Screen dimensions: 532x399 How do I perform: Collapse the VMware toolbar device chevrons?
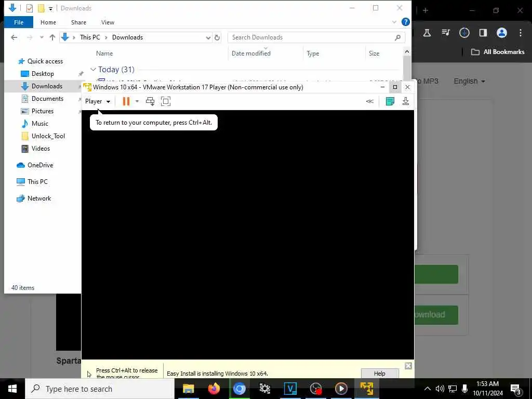pos(370,101)
